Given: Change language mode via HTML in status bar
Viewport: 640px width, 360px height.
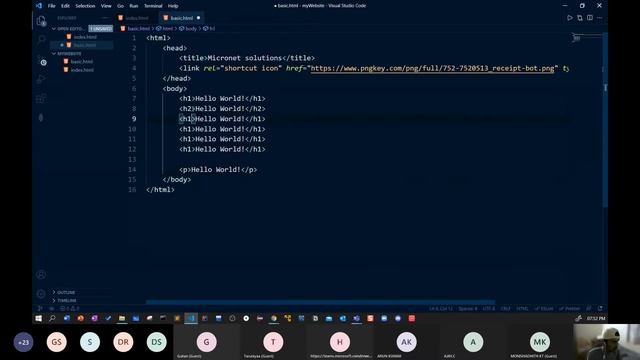Looking at the screenshot, I should (x=522, y=309).
